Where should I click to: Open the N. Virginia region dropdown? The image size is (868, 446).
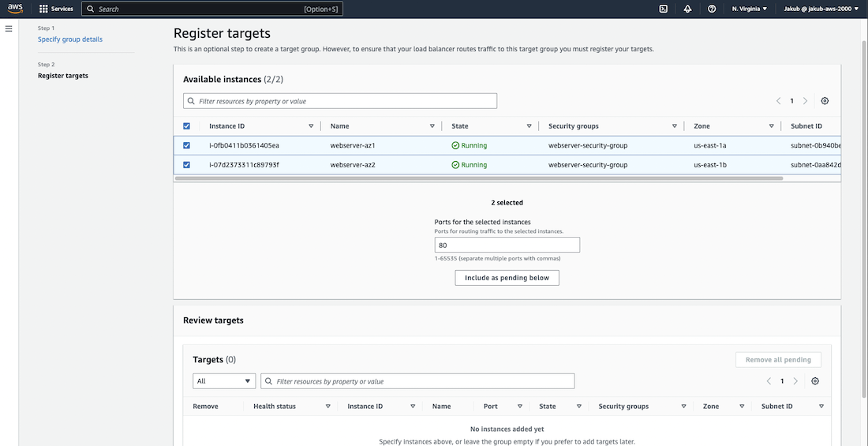(x=749, y=9)
